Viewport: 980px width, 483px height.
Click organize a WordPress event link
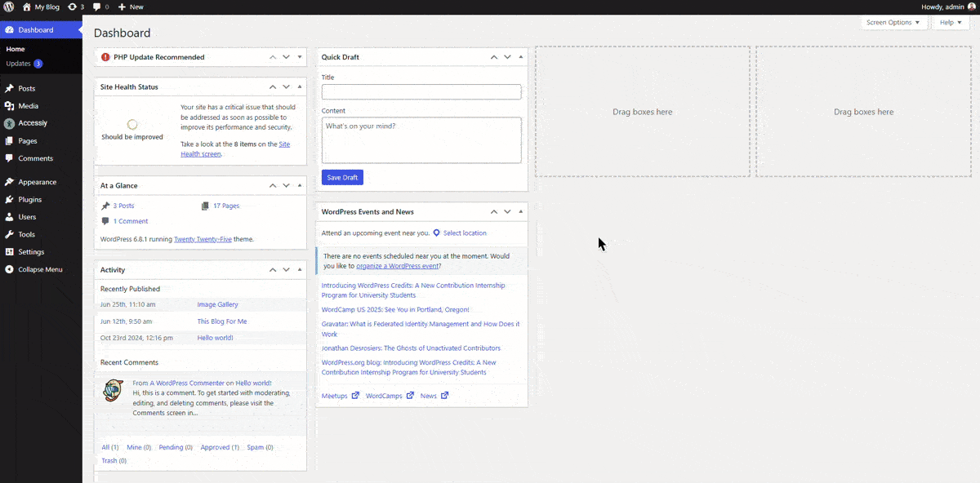pyautogui.click(x=398, y=266)
